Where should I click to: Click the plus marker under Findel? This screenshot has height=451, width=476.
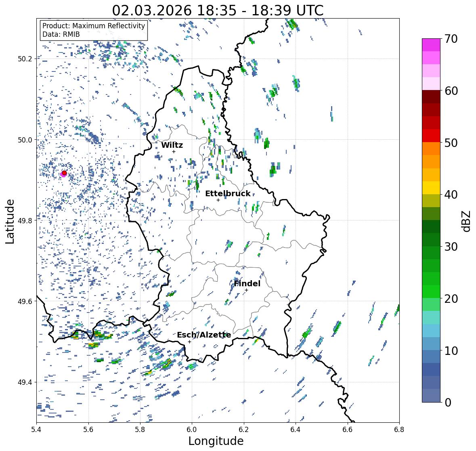coord(247,290)
